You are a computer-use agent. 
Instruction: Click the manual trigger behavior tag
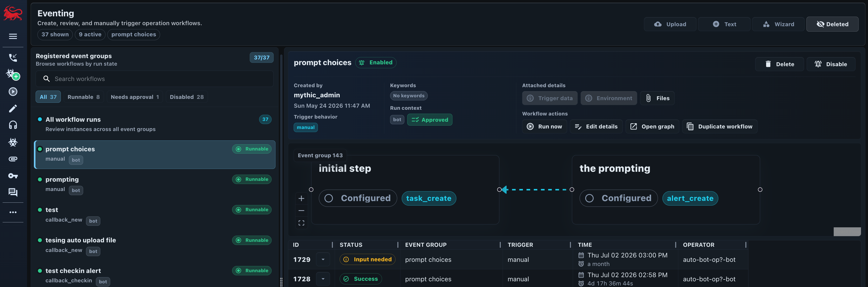coord(306,127)
